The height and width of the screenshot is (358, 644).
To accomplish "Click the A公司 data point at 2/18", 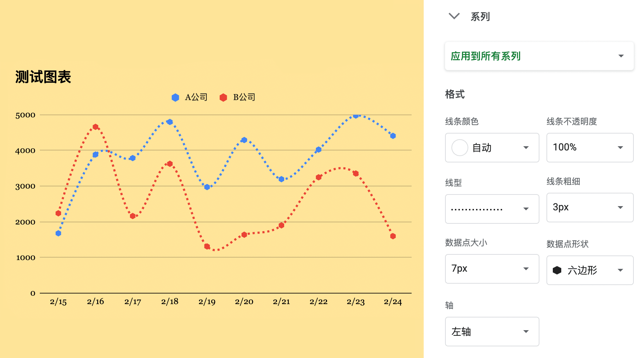I will (170, 122).
